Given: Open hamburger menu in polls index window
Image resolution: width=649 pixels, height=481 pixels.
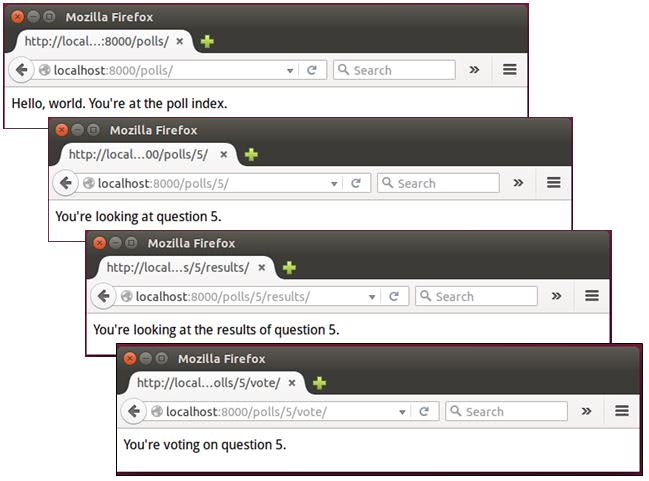Looking at the screenshot, I should point(510,70).
